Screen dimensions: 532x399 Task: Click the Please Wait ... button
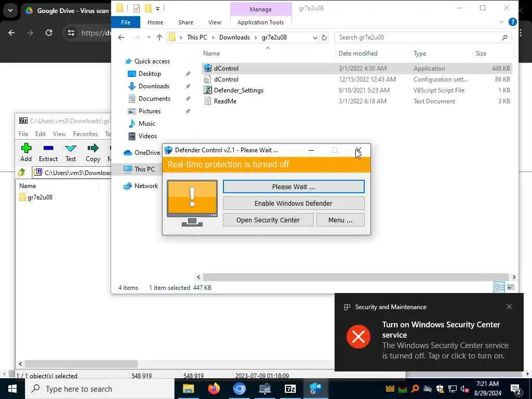point(294,187)
